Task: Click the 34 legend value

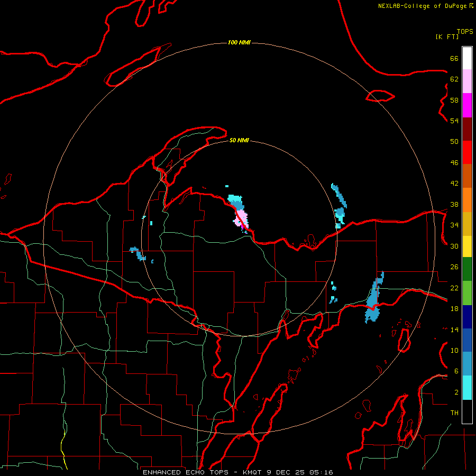Action: (x=454, y=225)
